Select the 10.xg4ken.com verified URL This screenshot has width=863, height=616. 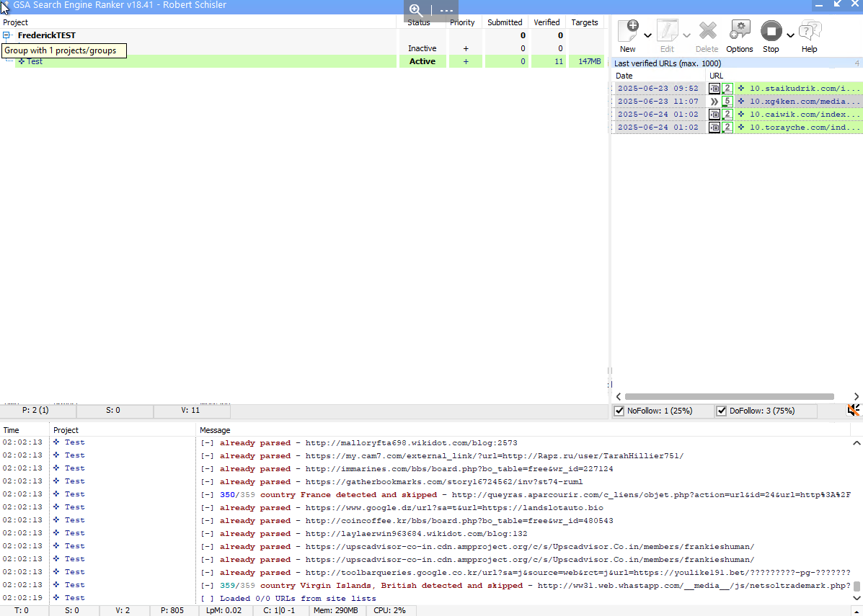coord(805,101)
